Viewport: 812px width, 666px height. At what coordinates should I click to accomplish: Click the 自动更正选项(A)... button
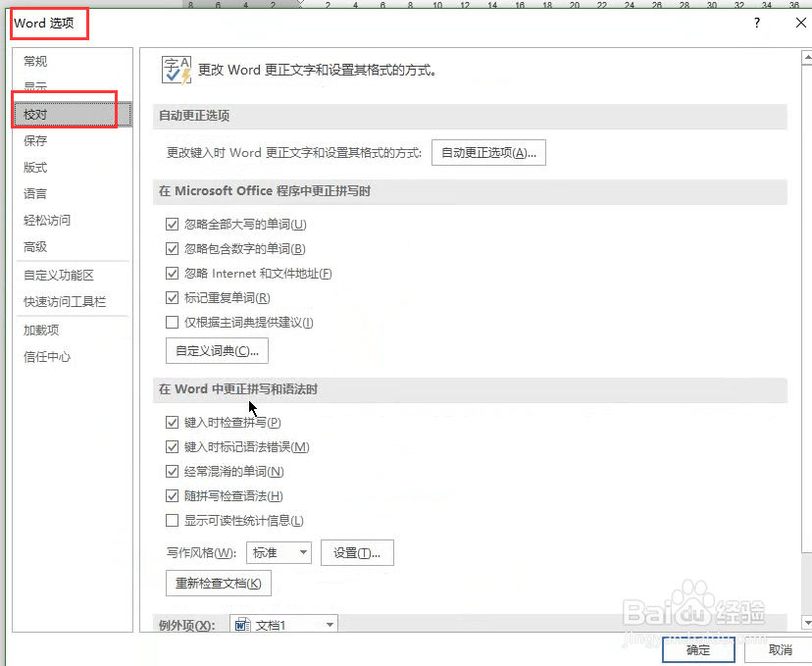click(488, 153)
